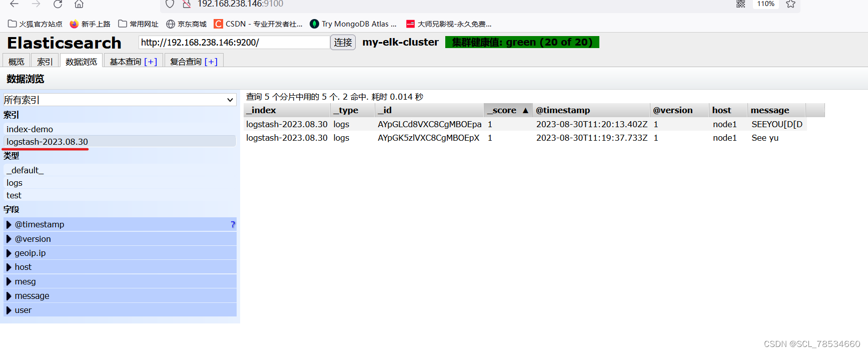Open the 新手上路 Firefox bookmark
868x353 pixels.
tap(90, 24)
